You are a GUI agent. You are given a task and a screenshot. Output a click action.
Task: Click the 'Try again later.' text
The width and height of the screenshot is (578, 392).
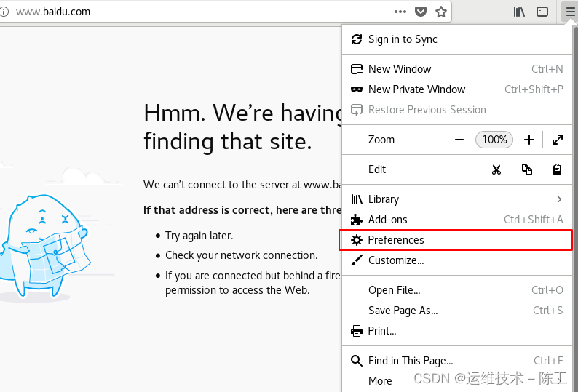[x=199, y=236]
